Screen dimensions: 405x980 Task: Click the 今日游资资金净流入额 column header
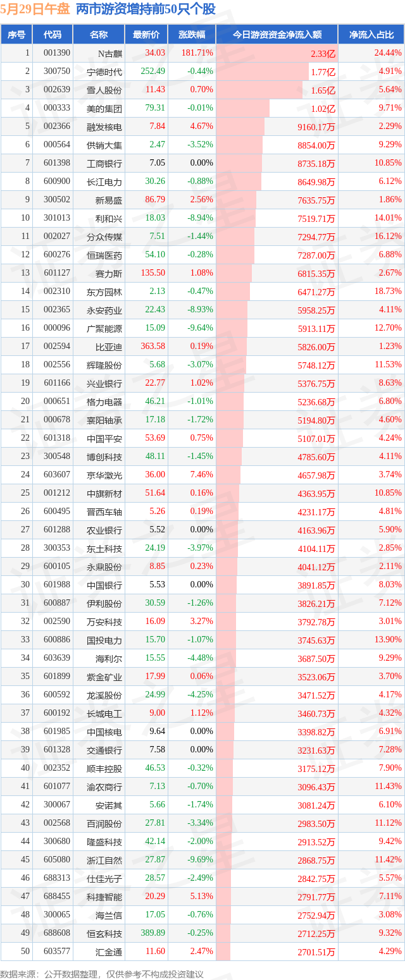pos(277,35)
